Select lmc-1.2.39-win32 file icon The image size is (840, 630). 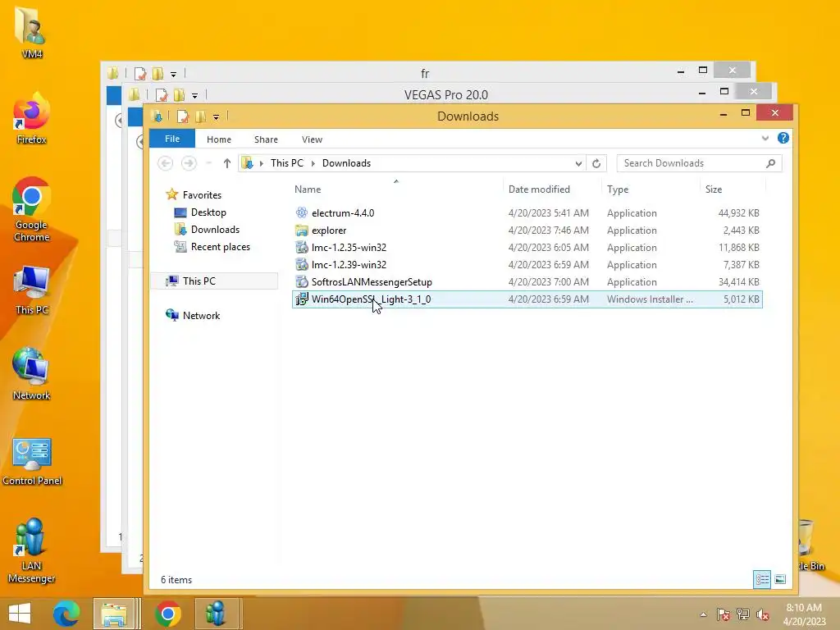click(302, 265)
